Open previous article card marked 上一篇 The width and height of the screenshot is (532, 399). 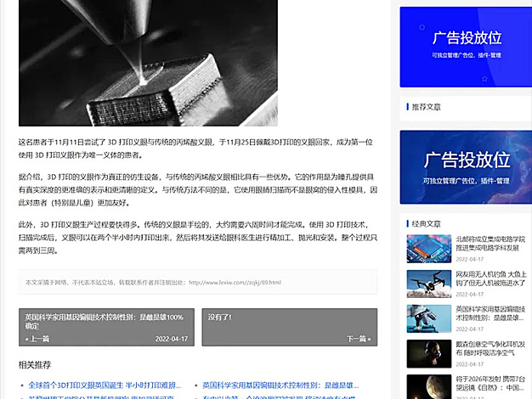pyautogui.click(x=106, y=327)
